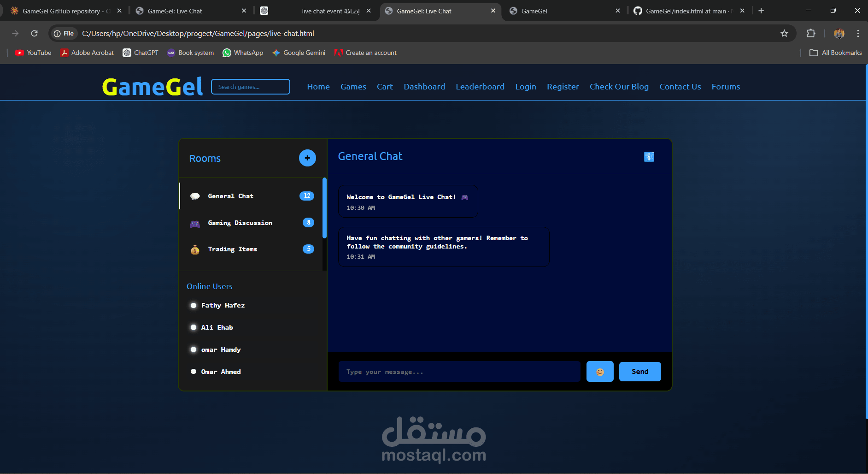The image size is (868, 474).
Task: Click the rooms list scrollbar
Action: (324, 208)
